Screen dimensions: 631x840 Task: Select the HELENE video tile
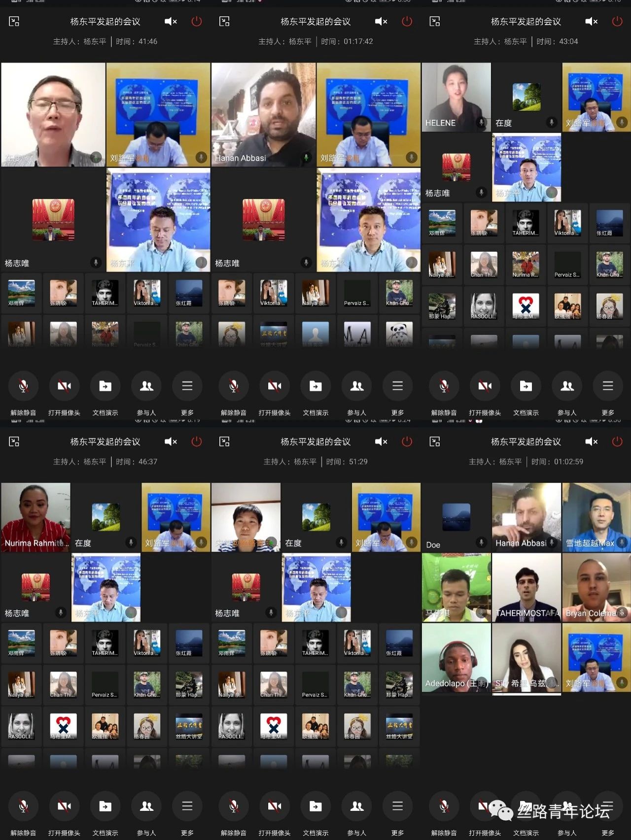(456, 97)
